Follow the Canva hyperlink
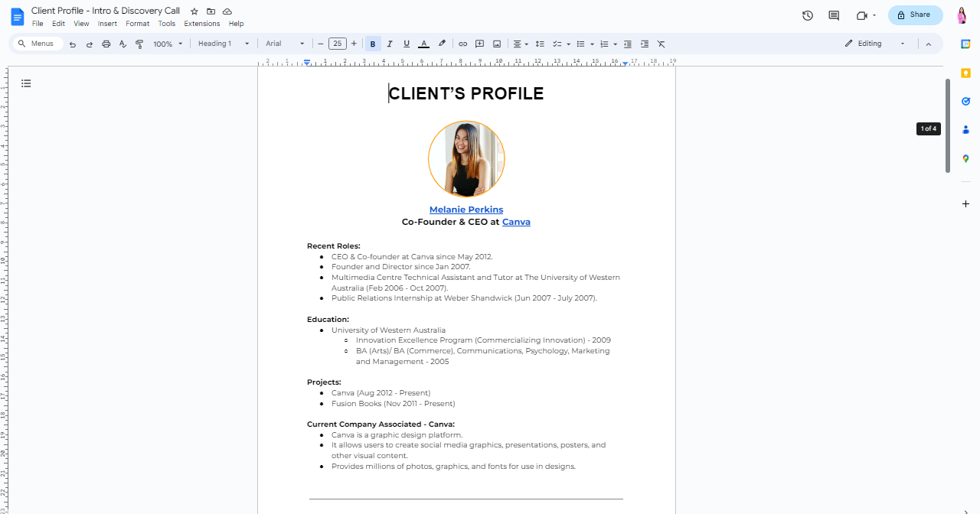 (x=516, y=222)
